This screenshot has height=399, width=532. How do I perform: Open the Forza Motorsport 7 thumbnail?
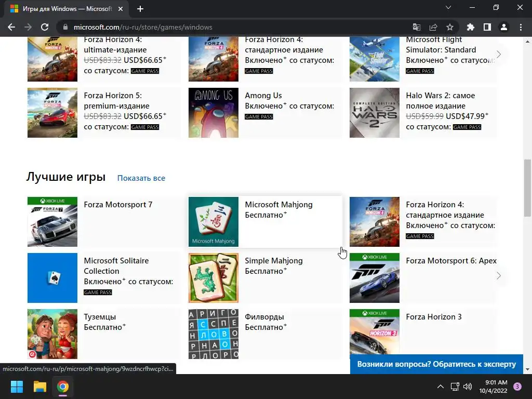coord(52,221)
